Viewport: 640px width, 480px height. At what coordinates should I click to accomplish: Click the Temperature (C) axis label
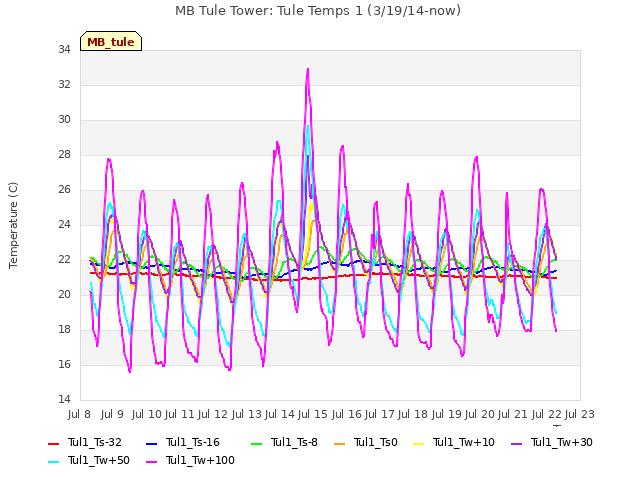[x=13, y=225]
